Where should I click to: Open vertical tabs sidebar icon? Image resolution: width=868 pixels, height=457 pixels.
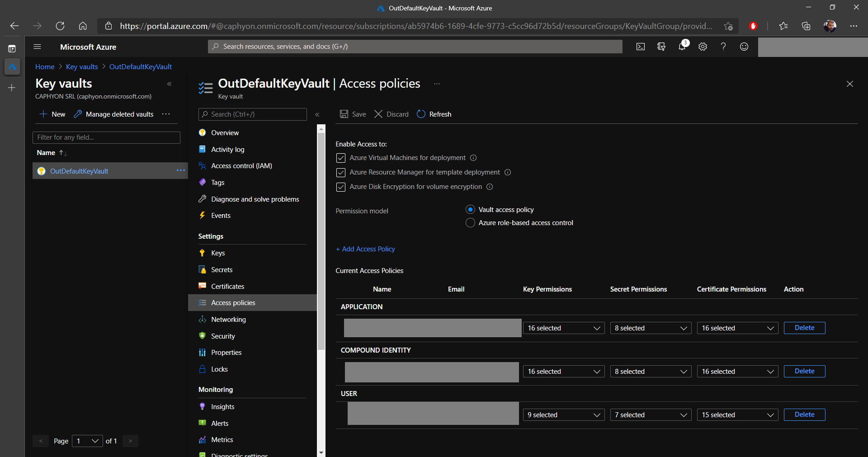12,49
